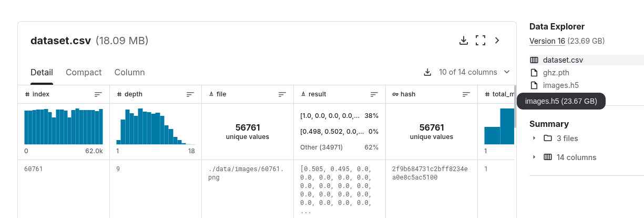The width and height of the screenshot is (644, 218).
Task: Click the depth column histogram
Action: (156, 126)
